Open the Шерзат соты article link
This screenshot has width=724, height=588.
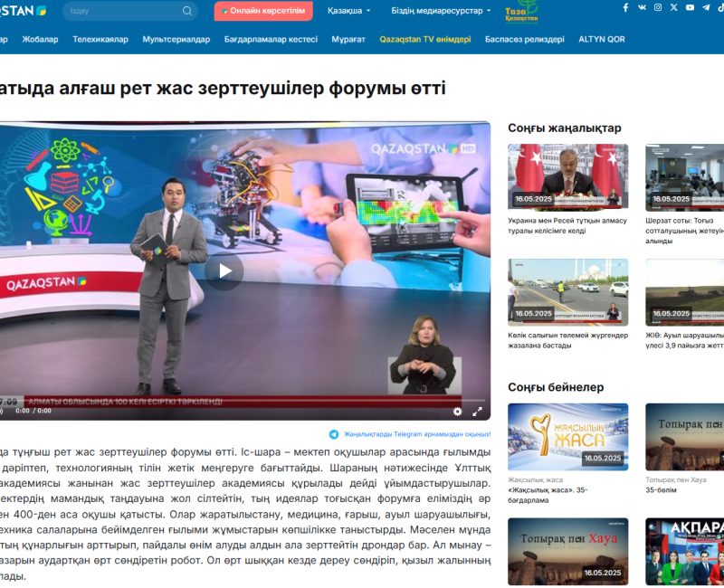tap(684, 231)
